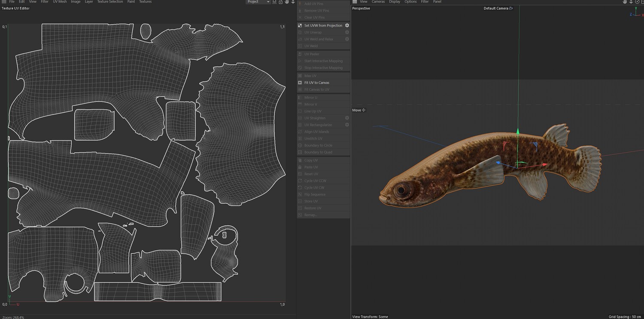Click the UV Peeler command
The image size is (644, 319).
[x=323, y=54]
